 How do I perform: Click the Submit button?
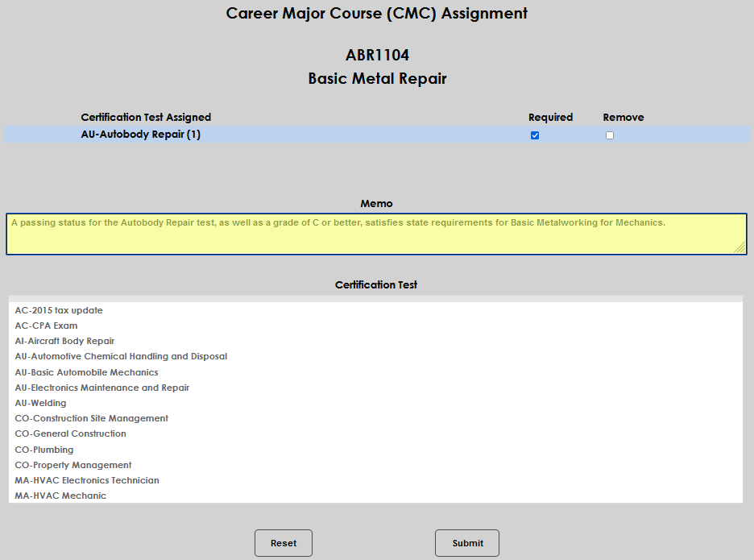(x=466, y=542)
